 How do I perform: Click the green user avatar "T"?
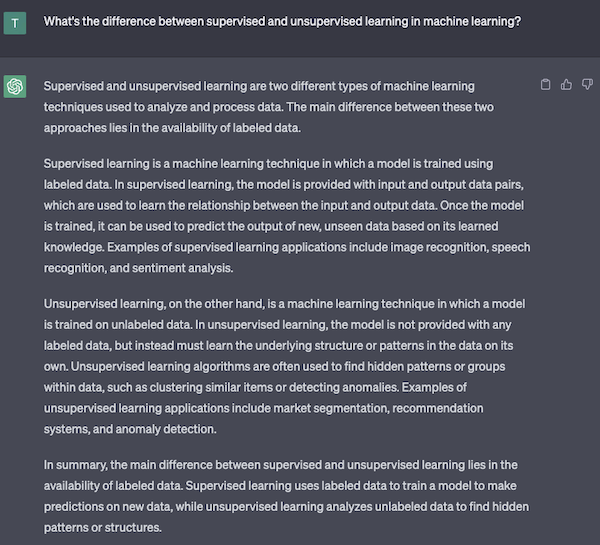(x=15, y=23)
